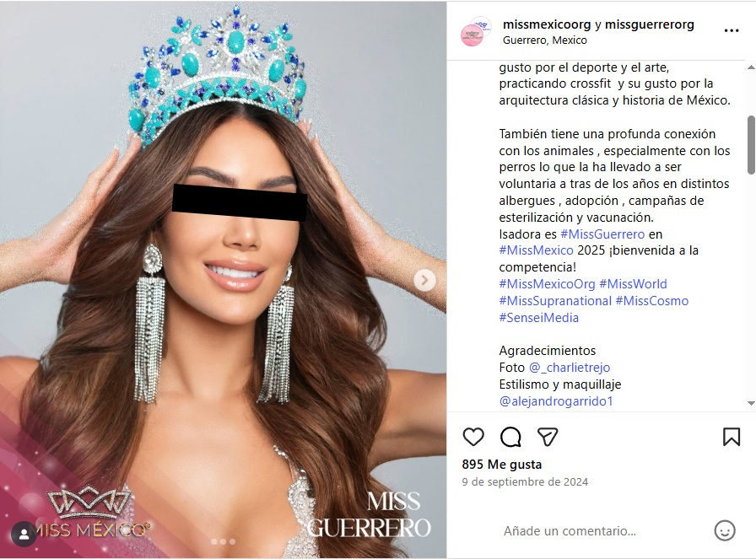Open the three-dot more options menu
756x559 pixels.
[x=732, y=30]
